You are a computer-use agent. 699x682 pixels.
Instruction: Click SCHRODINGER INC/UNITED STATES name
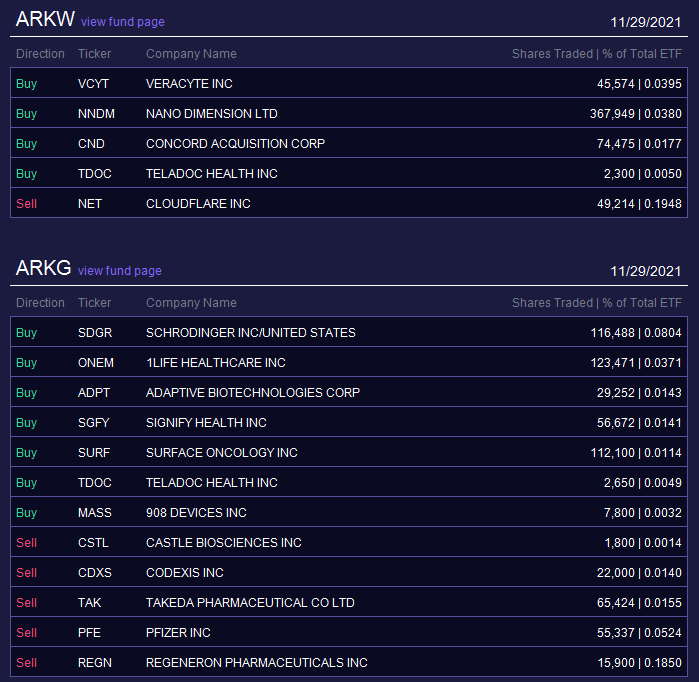tap(251, 333)
